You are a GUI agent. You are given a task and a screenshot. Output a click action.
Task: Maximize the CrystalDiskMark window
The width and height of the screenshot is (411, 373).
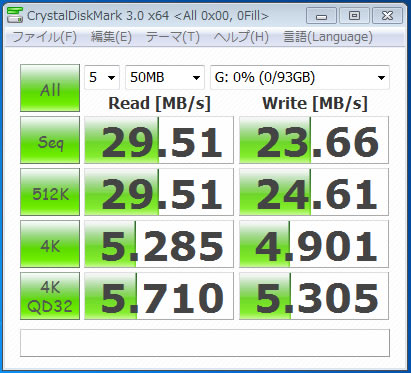pos(354,16)
